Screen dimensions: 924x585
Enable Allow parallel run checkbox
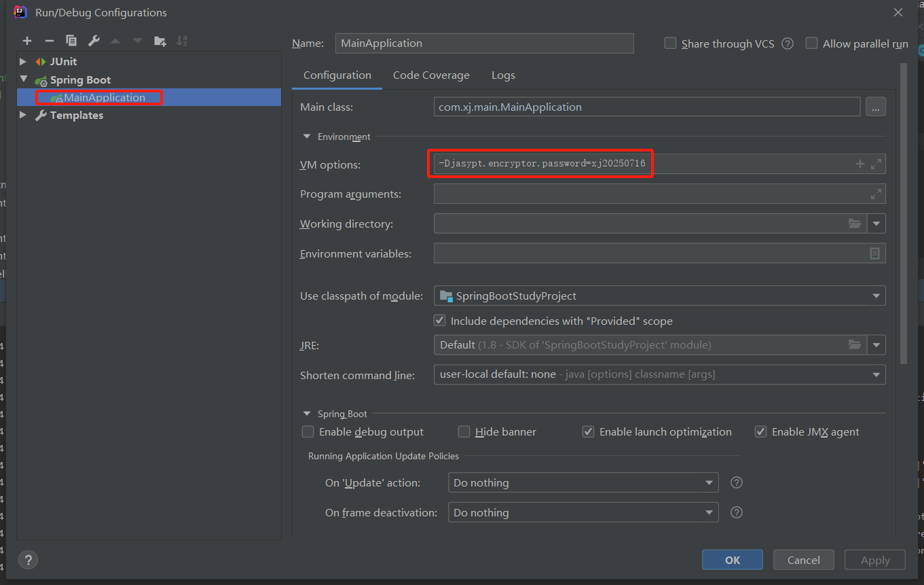pos(811,43)
